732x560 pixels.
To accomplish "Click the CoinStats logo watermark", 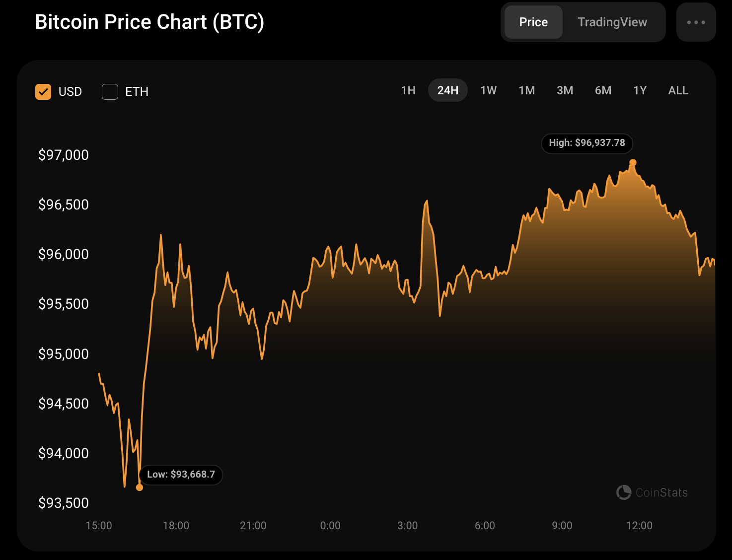I will pyautogui.click(x=652, y=492).
